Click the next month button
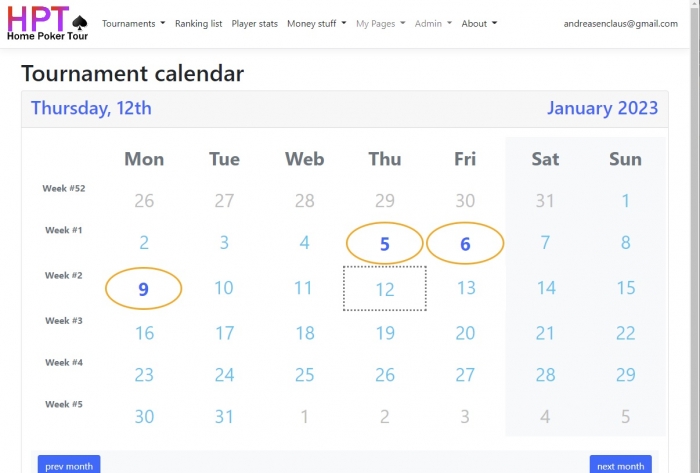The height and width of the screenshot is (473, 700). [621, 465]
